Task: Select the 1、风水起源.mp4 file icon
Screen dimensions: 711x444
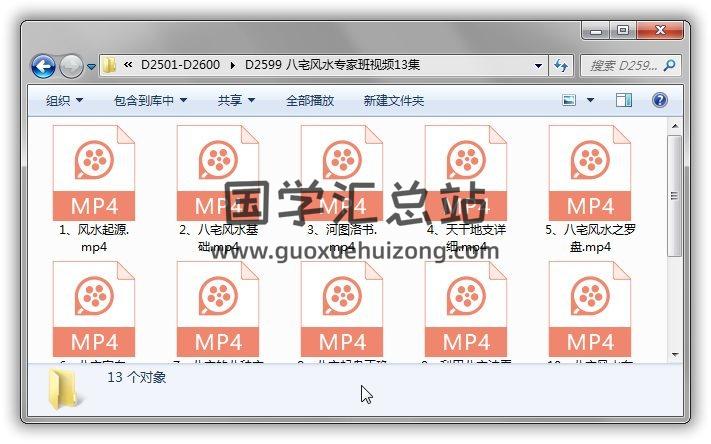Action: pos(94,173)
